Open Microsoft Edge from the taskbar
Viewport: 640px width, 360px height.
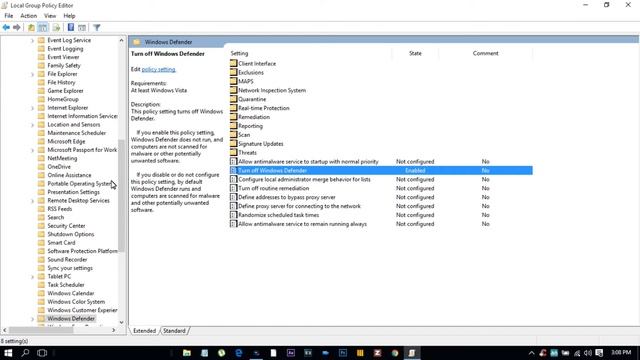tap(239, 353)
